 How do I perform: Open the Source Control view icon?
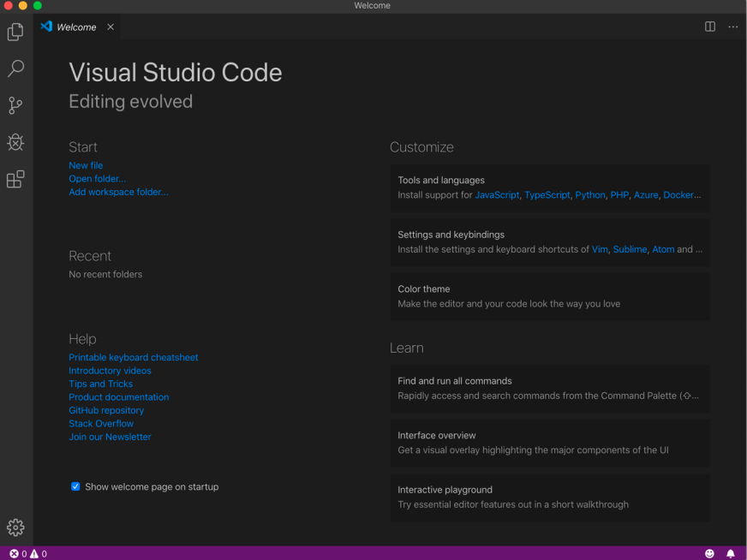(x=15, y=105)
